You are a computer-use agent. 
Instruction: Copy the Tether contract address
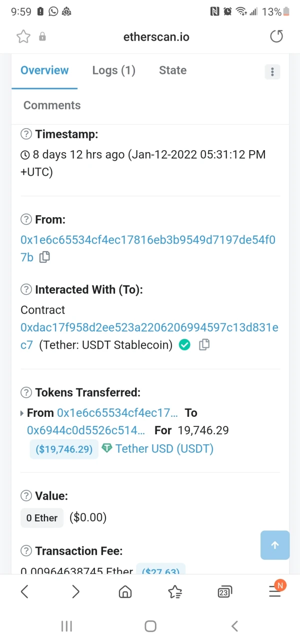203,345
